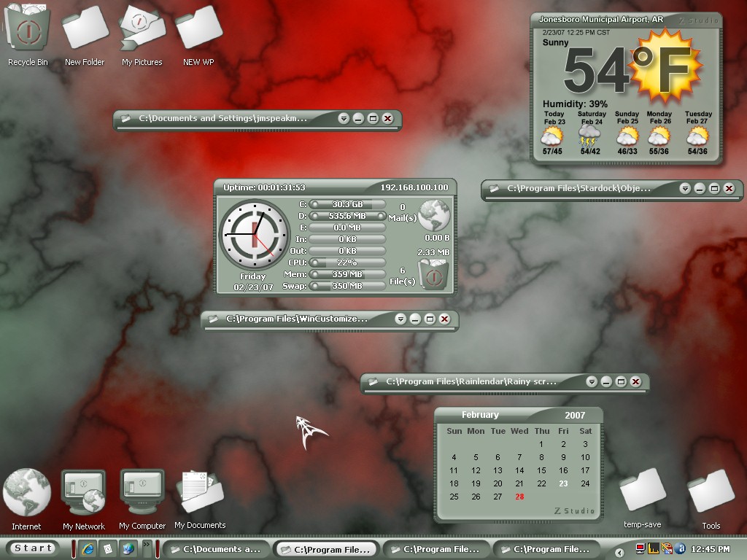Click the mail globe icon in system widget
This screenshot has height=560, width=747.
[x=434, y=215]
